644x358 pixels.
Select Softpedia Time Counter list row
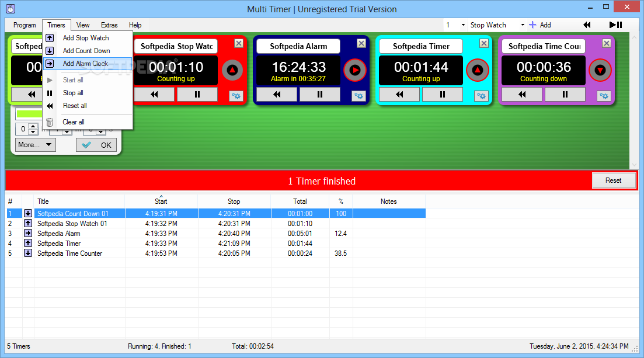click(x=216, y=253)
